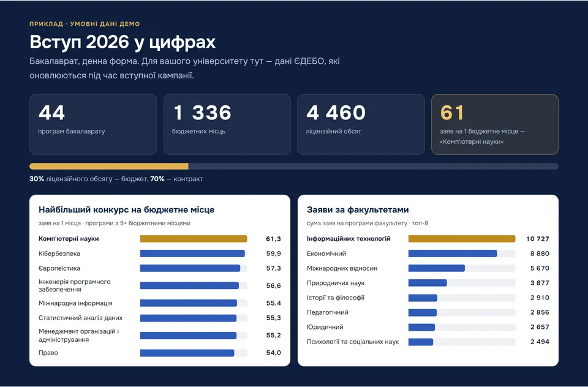Screen dimensions: 588x387
Task: Click 'Психології та соціальних наук' faculty label
Action: (353, 342)
